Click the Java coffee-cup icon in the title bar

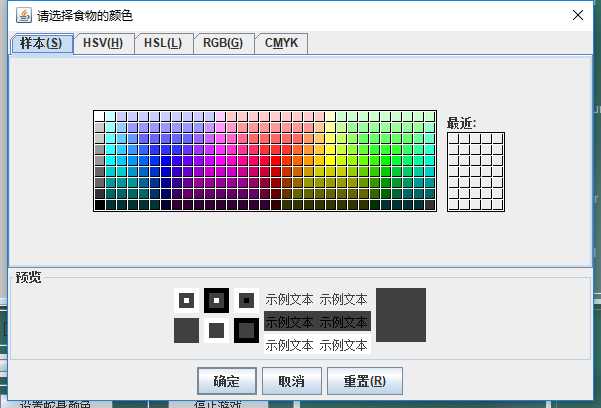[x=24, y=15]
